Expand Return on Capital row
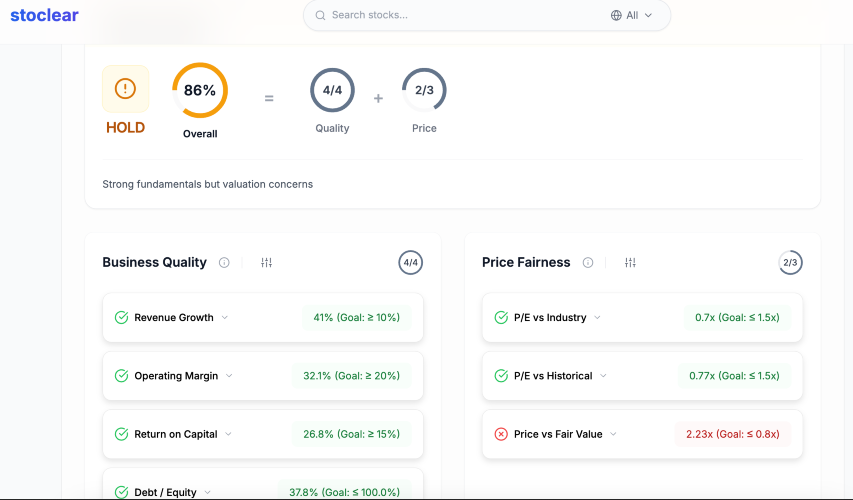The width and height of the screenshot is (853, 500). [x=263, y=434]
